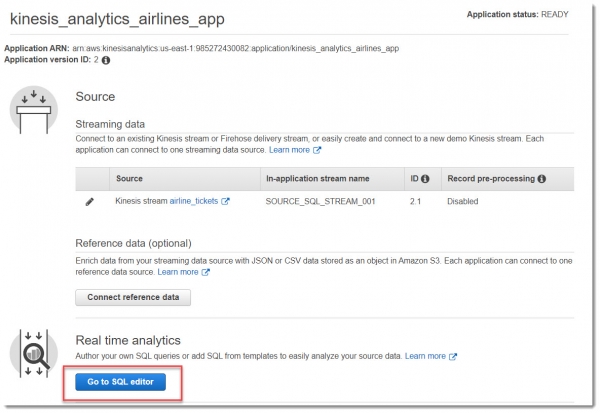Screen dimensions: 600x413
Task: Open the SQL editor with the blue button
Action: tap(126, 382)
